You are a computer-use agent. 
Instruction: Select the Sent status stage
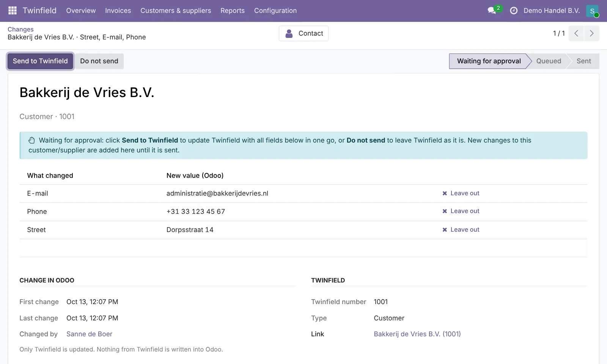coord(583,61)
